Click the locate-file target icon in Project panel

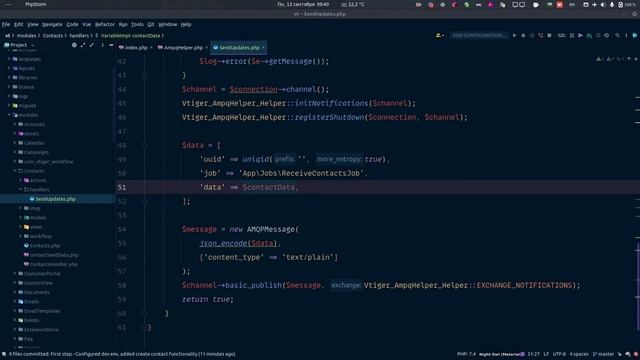point(74,45)
